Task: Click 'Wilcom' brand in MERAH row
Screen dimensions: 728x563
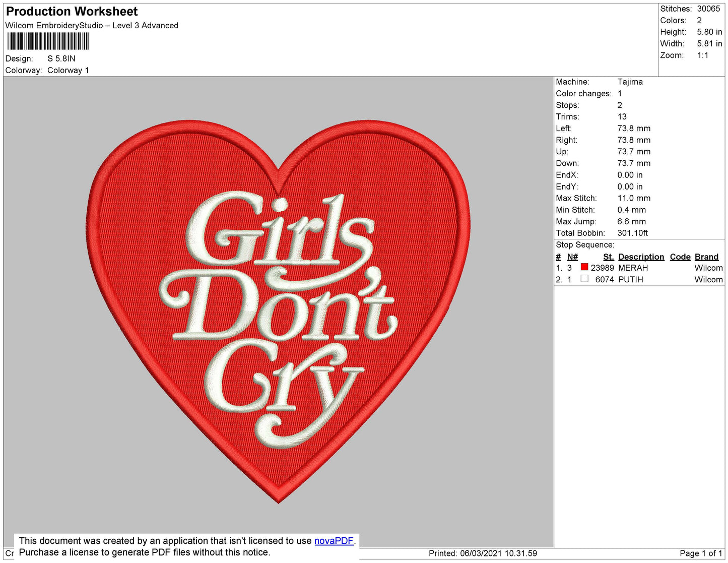Action: (x=708, y=268)
